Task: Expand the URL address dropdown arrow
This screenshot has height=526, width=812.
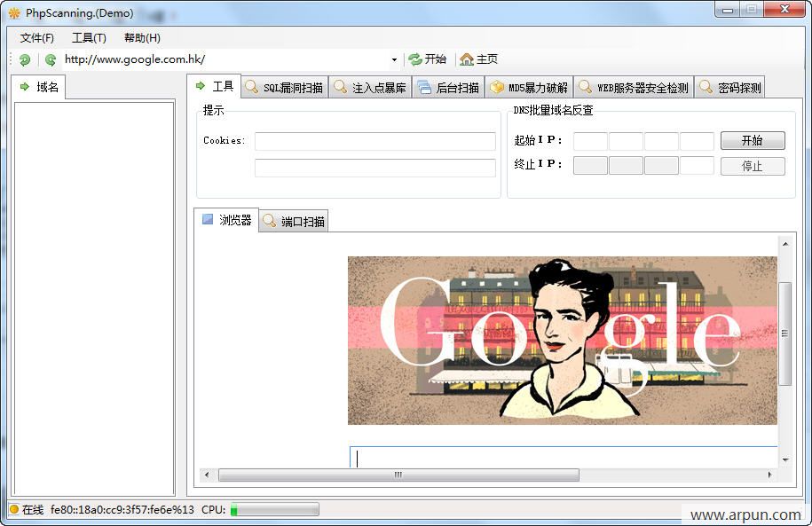Action: (x=394, y=59)
